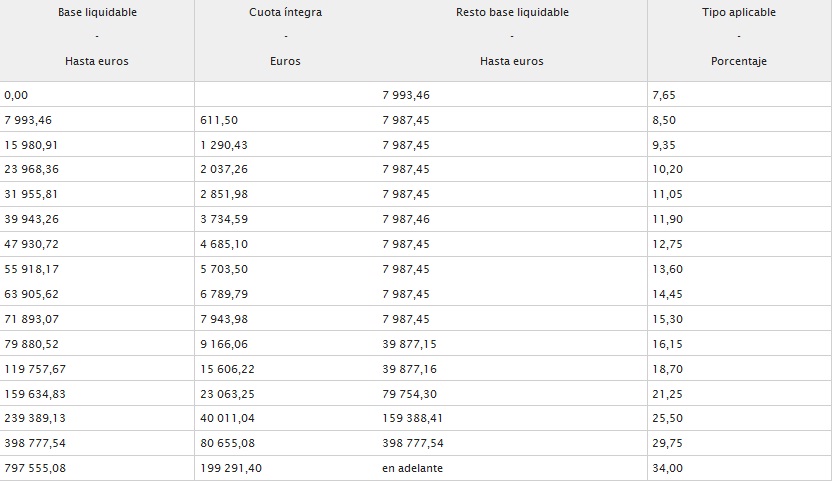Viewport: 832px width, 481px height.
Task: Select the 611,50 cuota íntegra cell
Action: (x=285, y=119)
